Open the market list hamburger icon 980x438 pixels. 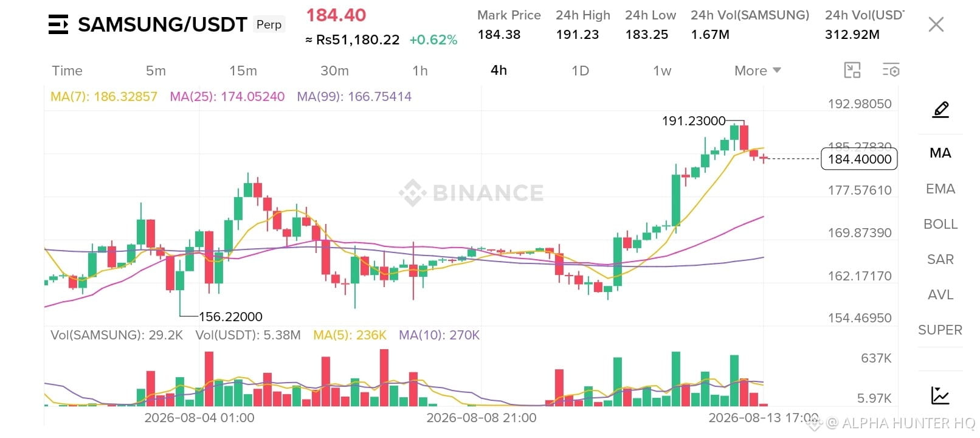click(58, 24)
